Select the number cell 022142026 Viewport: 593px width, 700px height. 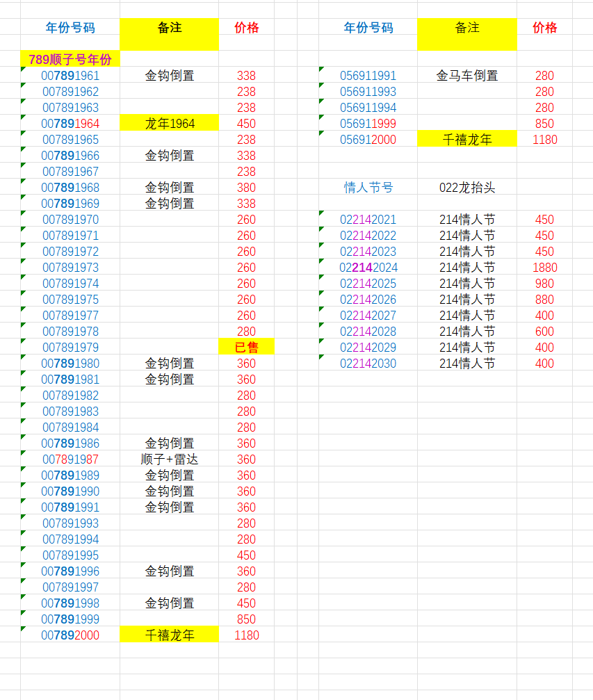coord(368,300)
